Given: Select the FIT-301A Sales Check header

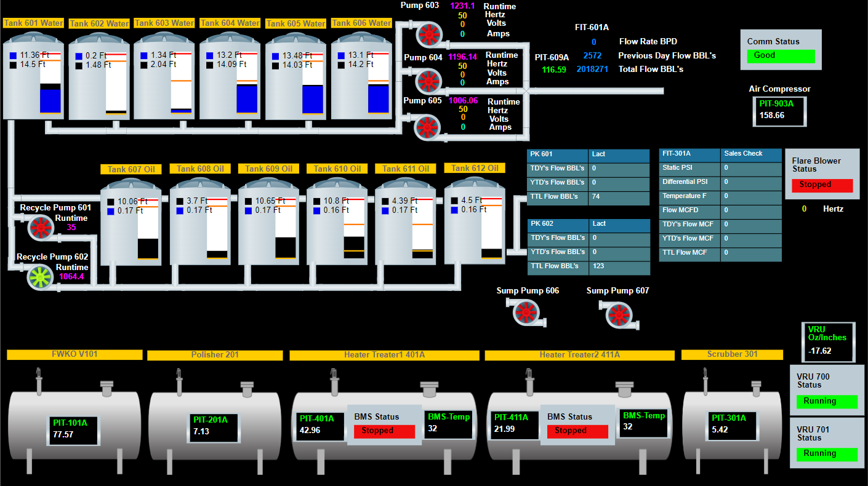Looking at the screenshot, I should 720,154.
